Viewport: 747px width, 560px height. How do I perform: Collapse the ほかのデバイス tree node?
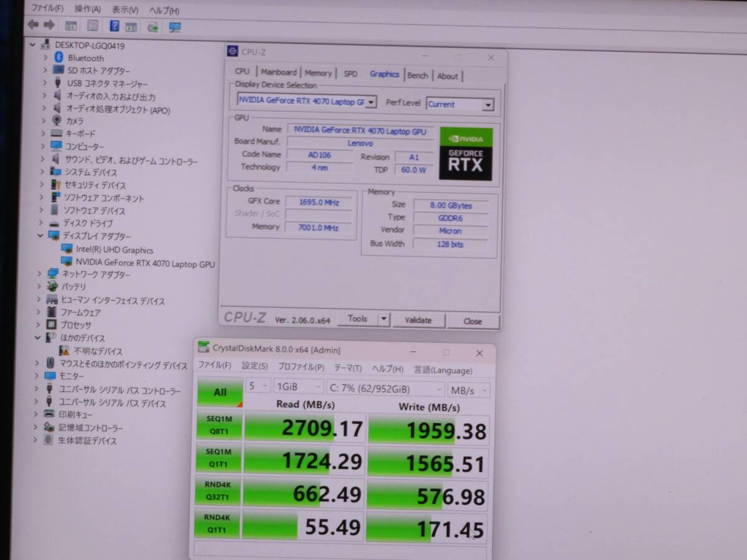pos(39,337)
